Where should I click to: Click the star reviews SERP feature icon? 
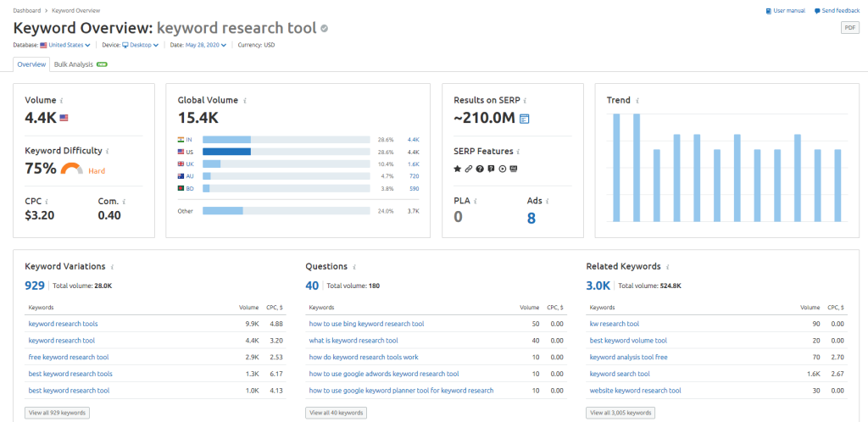pos(458,169)
